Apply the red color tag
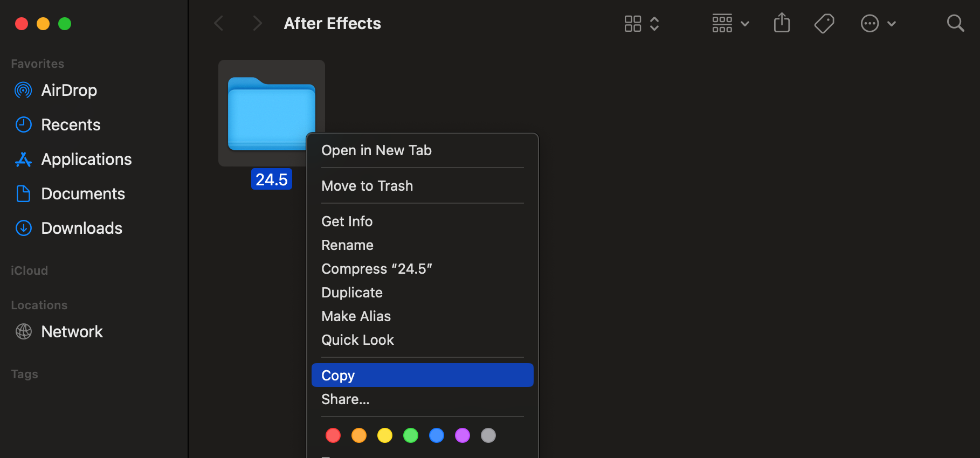This screenshot has width=980, height=458. [333, 435]
